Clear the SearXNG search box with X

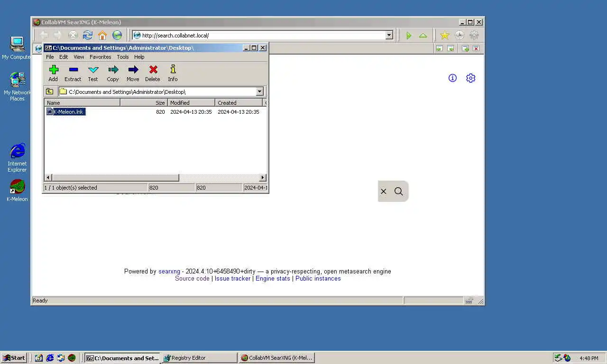tap(384, 191)
